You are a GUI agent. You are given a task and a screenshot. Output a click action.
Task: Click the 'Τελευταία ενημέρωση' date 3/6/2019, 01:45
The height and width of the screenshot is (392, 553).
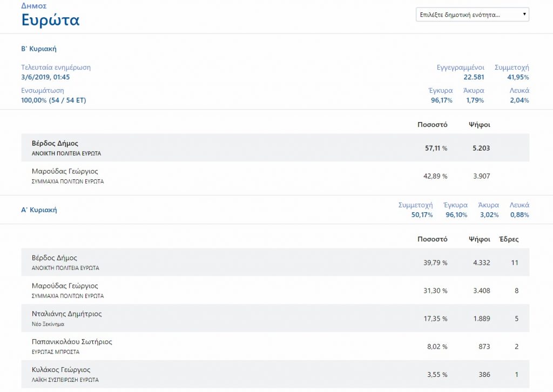coord(45,77)
